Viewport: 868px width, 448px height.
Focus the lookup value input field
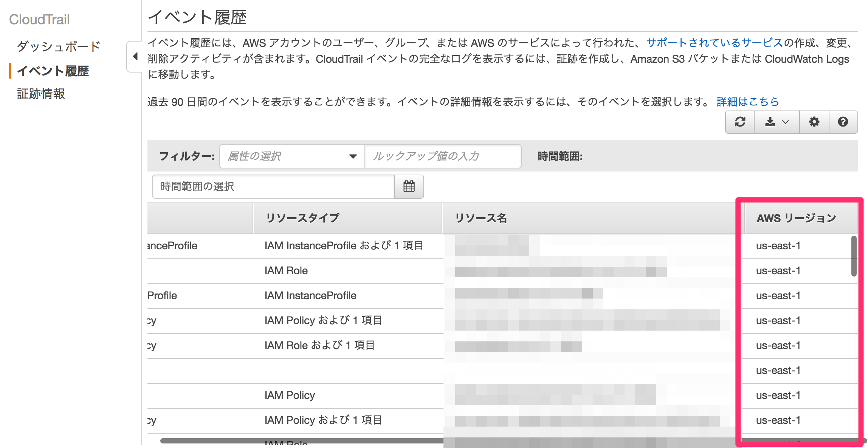(443, 156)
